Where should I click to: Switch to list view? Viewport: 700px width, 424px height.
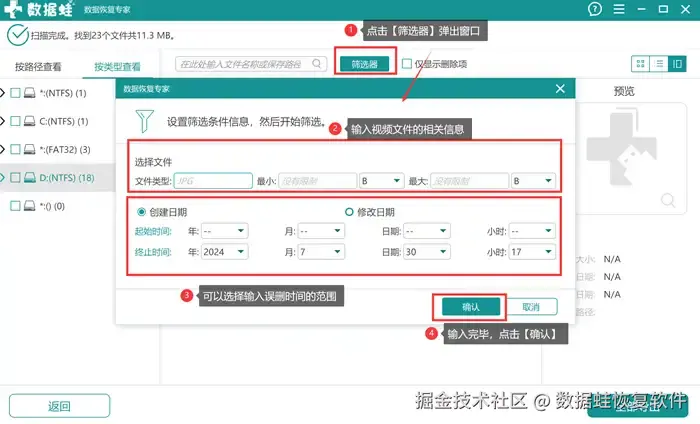(x=658, y=64)
